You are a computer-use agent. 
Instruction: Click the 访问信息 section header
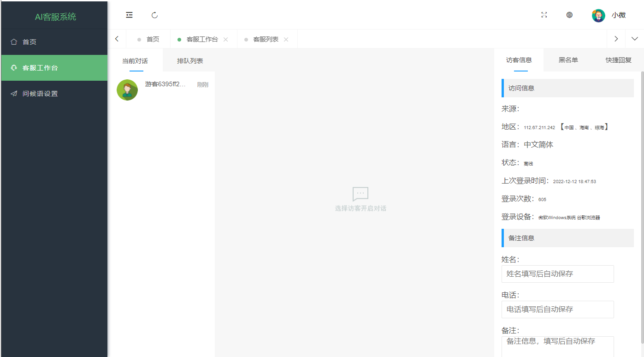[567, 88]
